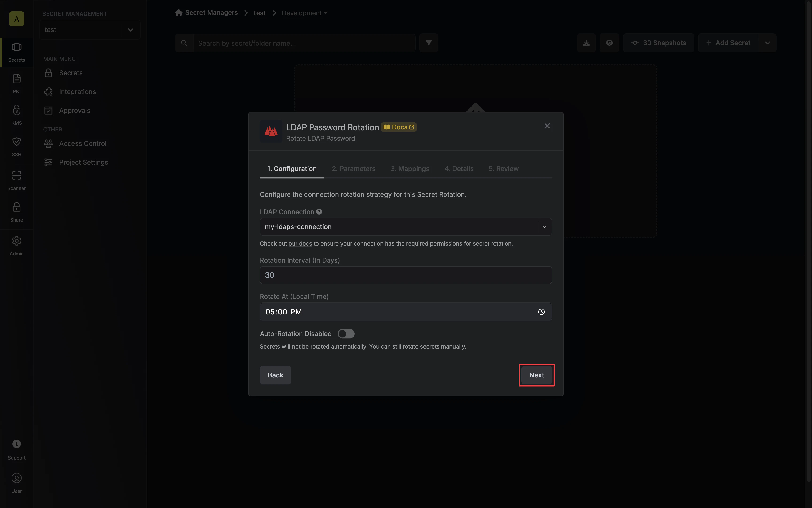Focus the Rotation Interval days field
Screen dimensions: 812x508
pos(406,275)
